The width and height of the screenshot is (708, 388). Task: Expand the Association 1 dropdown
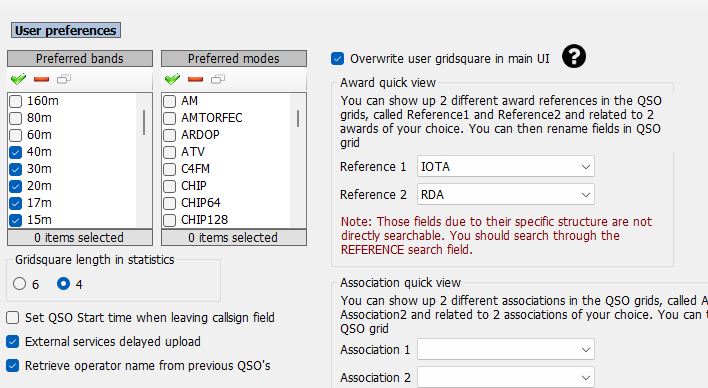click(x=506, y=350)
